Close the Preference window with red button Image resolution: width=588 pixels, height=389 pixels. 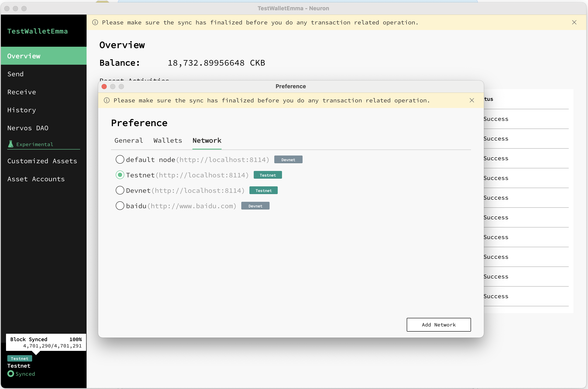coord(104,86)
